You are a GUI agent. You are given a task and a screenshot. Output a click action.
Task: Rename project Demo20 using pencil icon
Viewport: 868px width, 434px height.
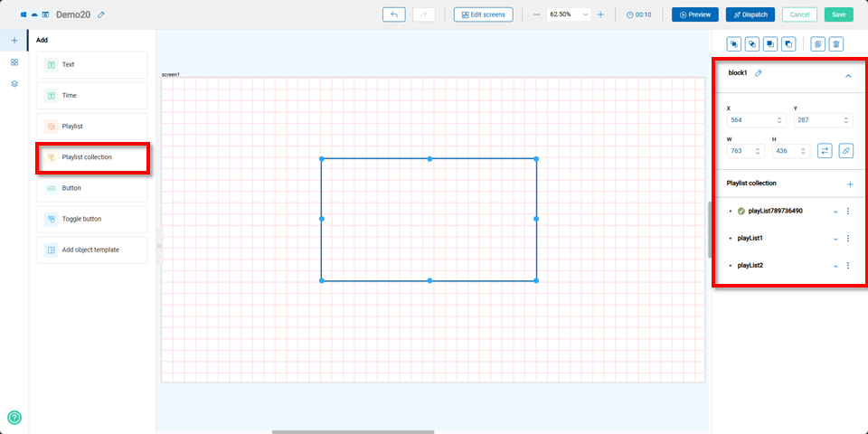[x=101, y=14]
